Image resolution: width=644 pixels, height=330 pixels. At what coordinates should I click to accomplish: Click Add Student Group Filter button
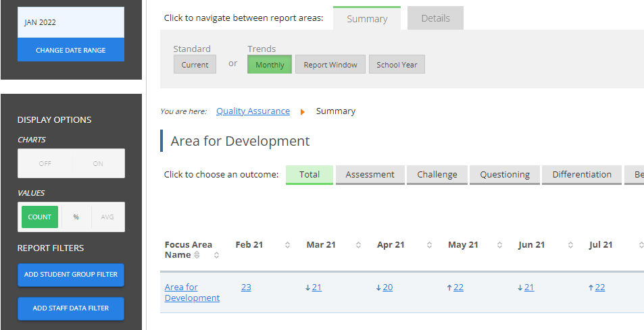71,275
